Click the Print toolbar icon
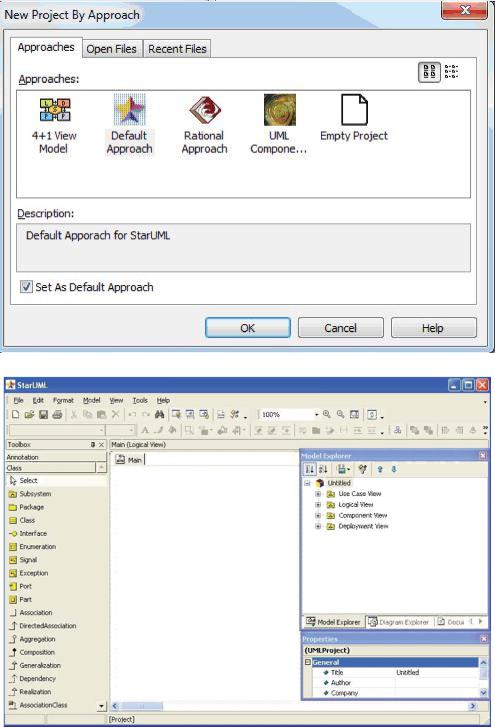Image resolution: width=495 pixels, height=727 pixels. click(57, 415)
